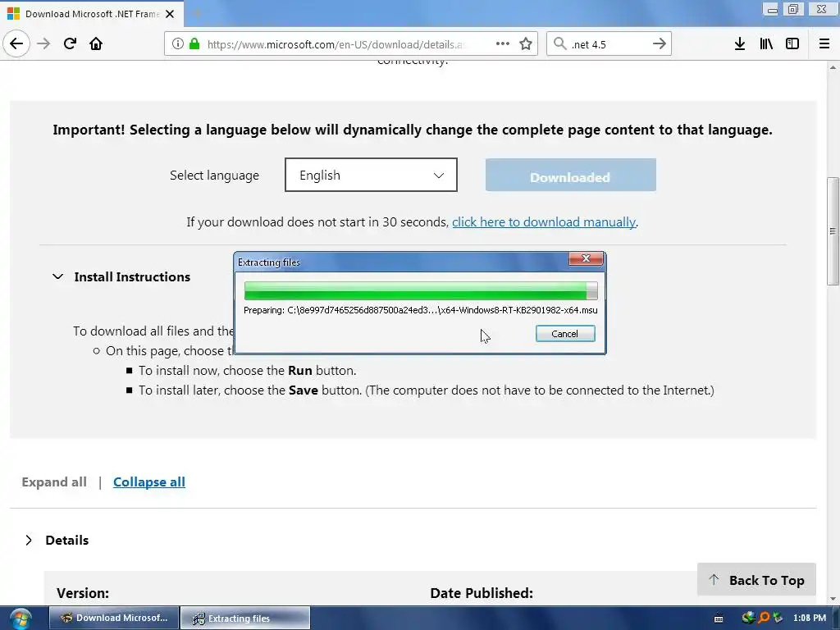The image size is (840, 630).
Task: Click the orange magnifier tray icon
Action: point(763,618)
